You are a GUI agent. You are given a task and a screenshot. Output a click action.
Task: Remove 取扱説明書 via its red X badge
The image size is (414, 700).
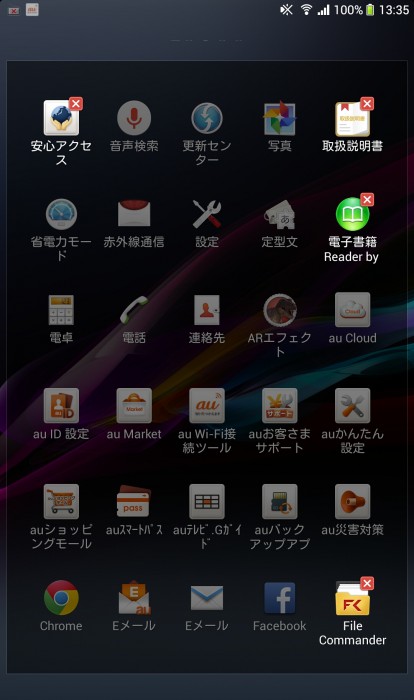click(x=367, y=104)
